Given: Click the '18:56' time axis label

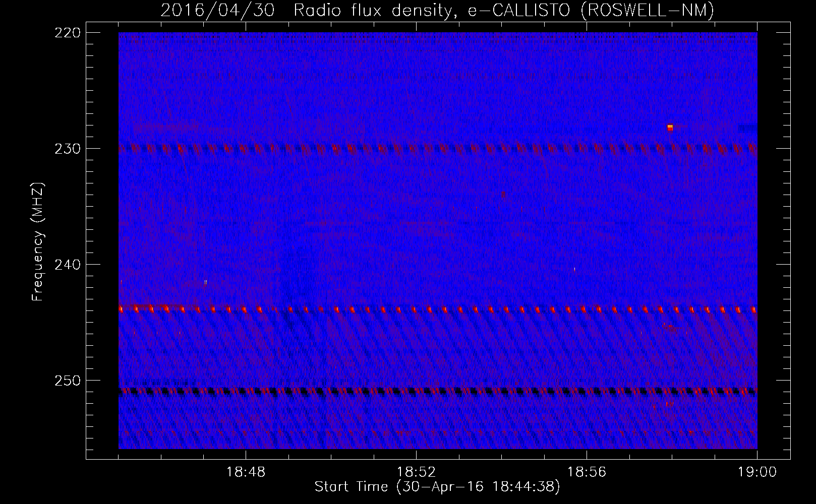Looking at the screenshot, I should click(587, 472).
